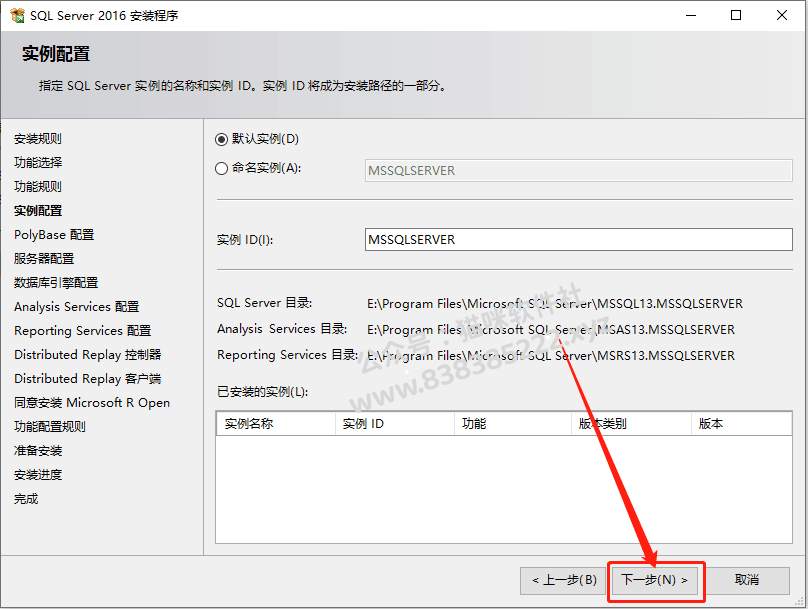808x609 pixels.
Task: Open the Reporting Services 配置 sidebar step
Action: pos(82,331)
